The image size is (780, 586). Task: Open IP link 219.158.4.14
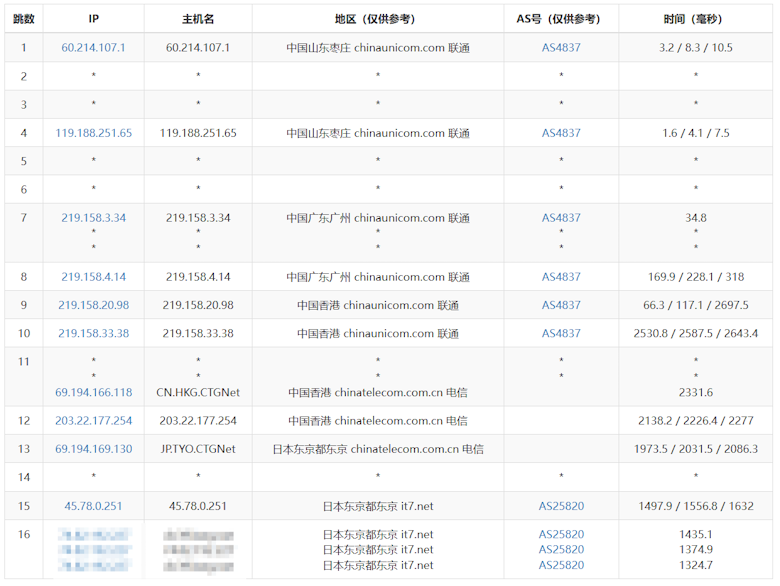coord(94,277)
